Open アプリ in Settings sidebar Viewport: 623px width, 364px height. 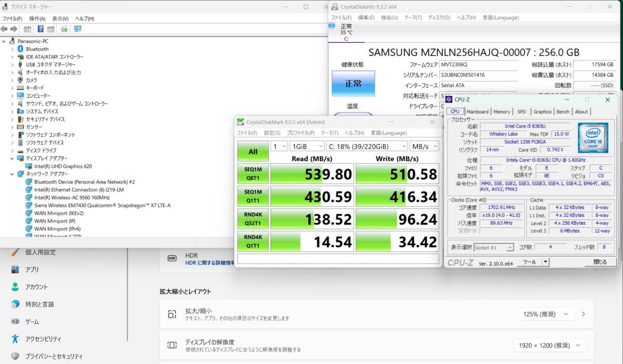(x=32, y=270)
